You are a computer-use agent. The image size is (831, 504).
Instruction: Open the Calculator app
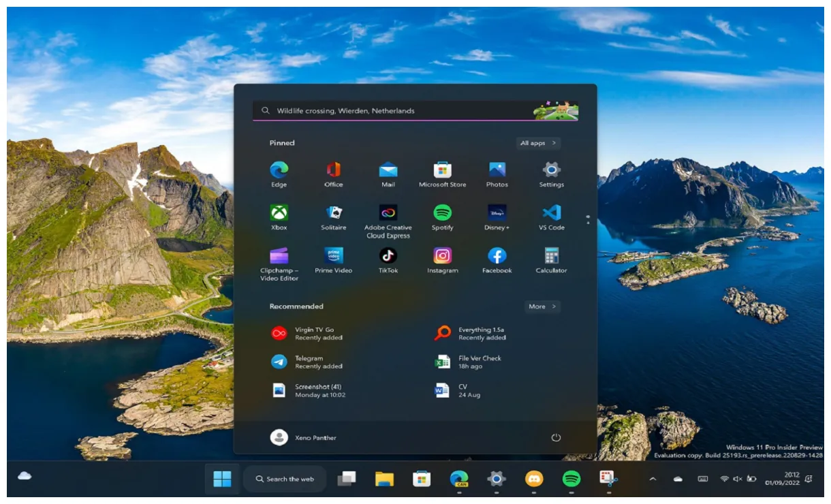click(550, 255)
